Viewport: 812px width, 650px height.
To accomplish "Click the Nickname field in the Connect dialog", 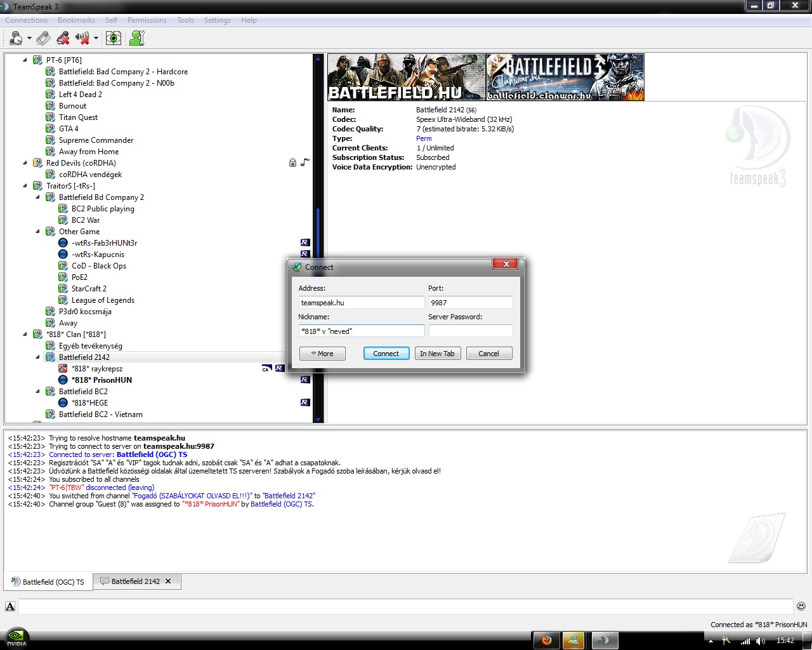I will click(362, 331).
